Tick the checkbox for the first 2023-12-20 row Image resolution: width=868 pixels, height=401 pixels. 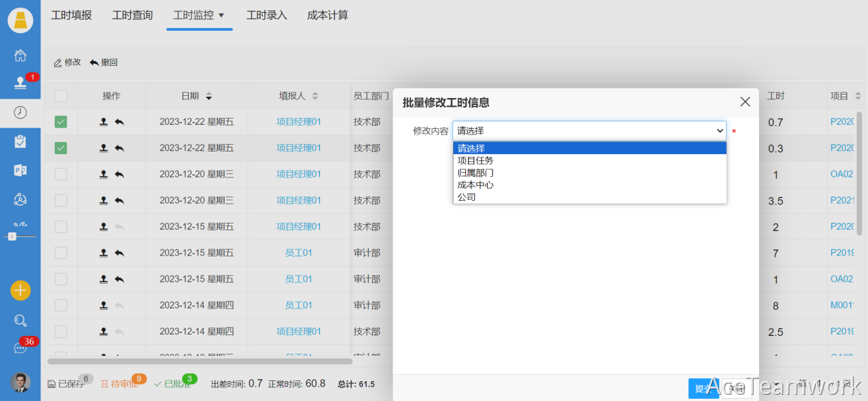pos(61,174)
